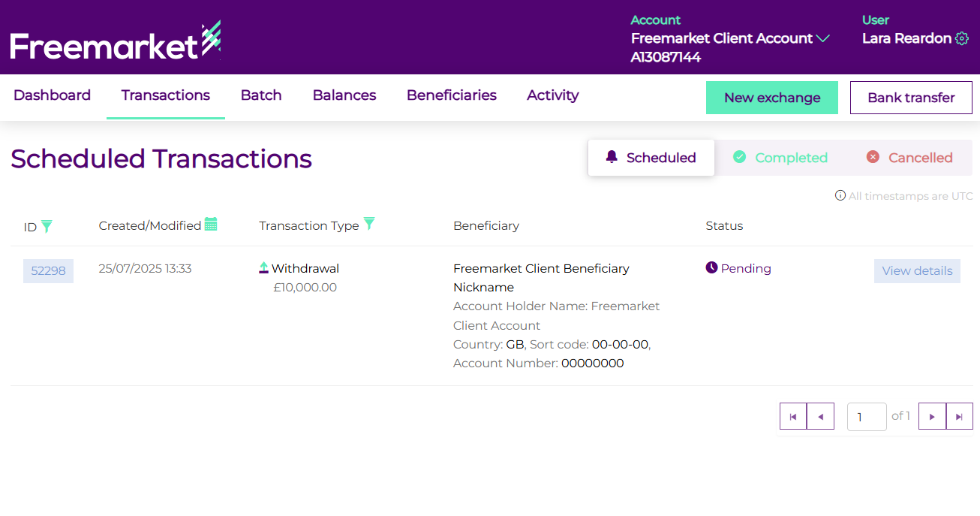Click the ID column filter icon
980x516 pixels.
tap(47, 226)
